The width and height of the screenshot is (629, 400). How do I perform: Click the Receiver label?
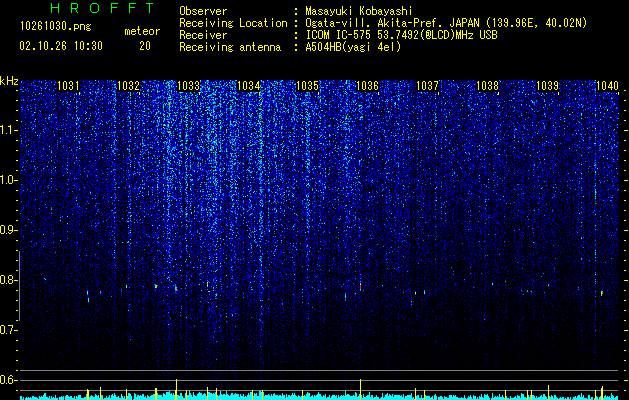[203, 35]
